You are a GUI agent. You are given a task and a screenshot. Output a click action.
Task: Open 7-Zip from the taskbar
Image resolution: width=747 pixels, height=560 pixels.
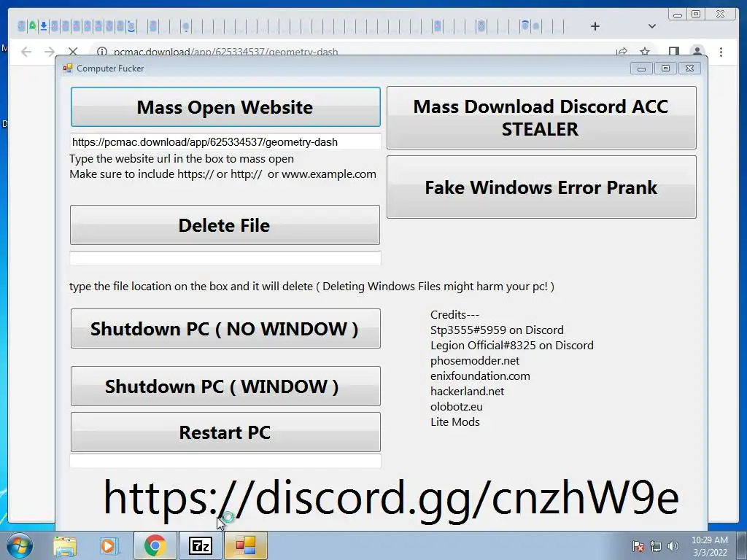click(200, 545)
